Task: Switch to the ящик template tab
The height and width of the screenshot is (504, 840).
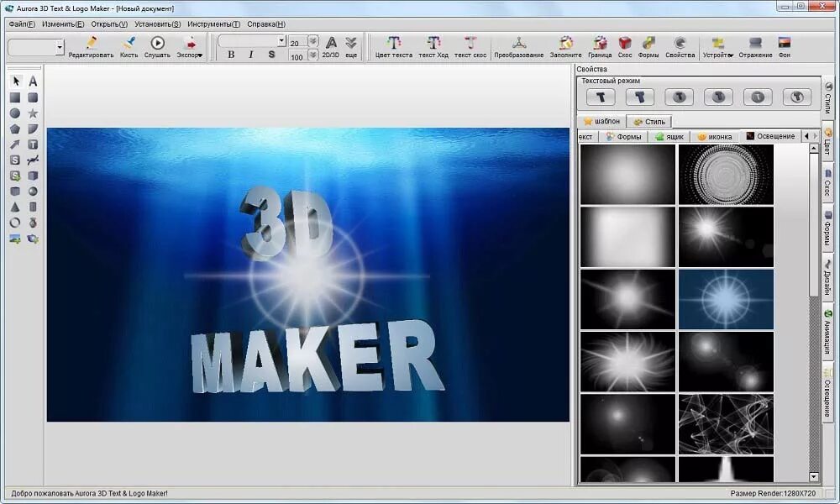Action: 669,137
